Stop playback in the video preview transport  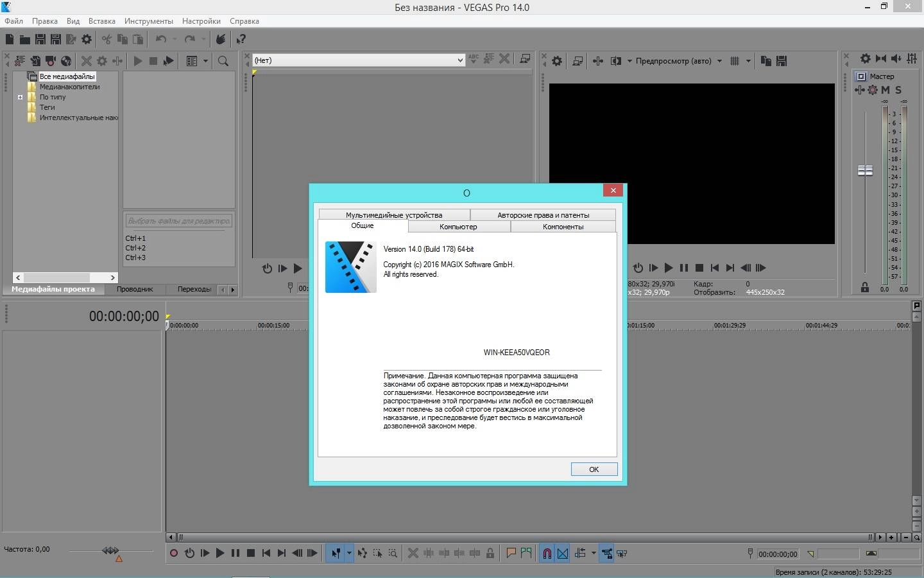(699, 268)
